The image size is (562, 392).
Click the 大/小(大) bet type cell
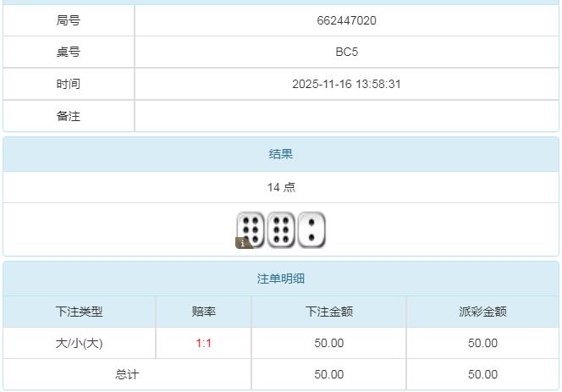(x=79, y=343)
